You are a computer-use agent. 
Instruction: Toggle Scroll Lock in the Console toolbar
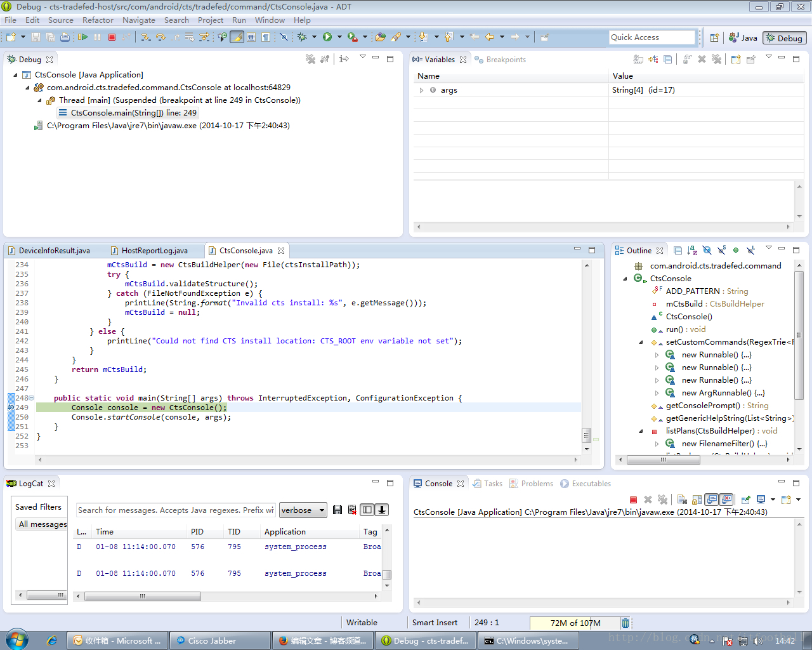click(x=697, y=500)
